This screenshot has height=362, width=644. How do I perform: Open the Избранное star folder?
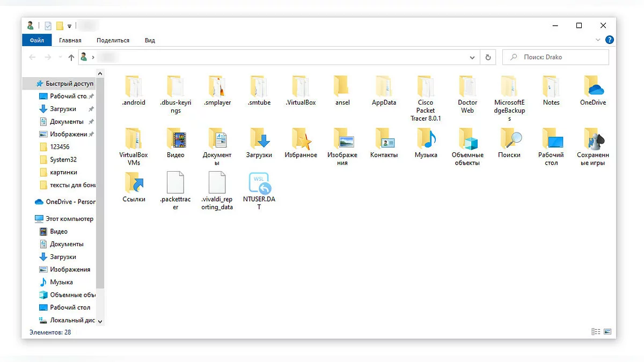301,138
